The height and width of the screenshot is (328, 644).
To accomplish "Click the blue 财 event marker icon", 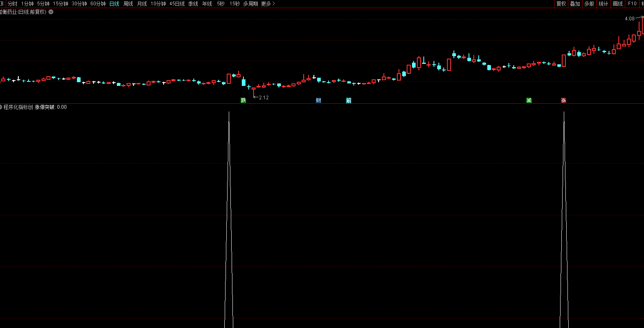I will (x=318, y=101).
